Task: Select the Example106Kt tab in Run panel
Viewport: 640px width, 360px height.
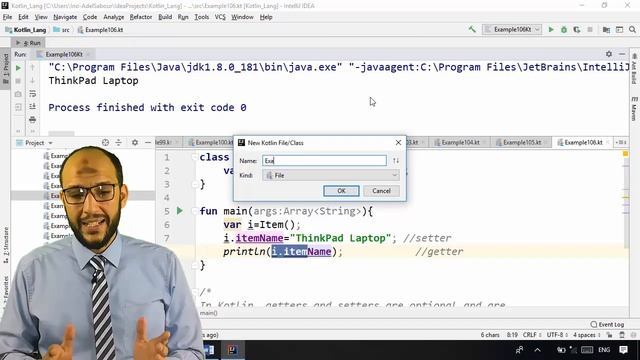Action: coord(64,54)
